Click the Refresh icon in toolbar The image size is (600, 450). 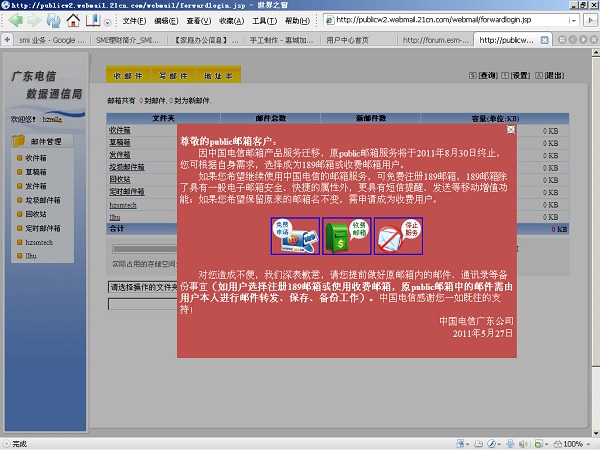point(54,20)
